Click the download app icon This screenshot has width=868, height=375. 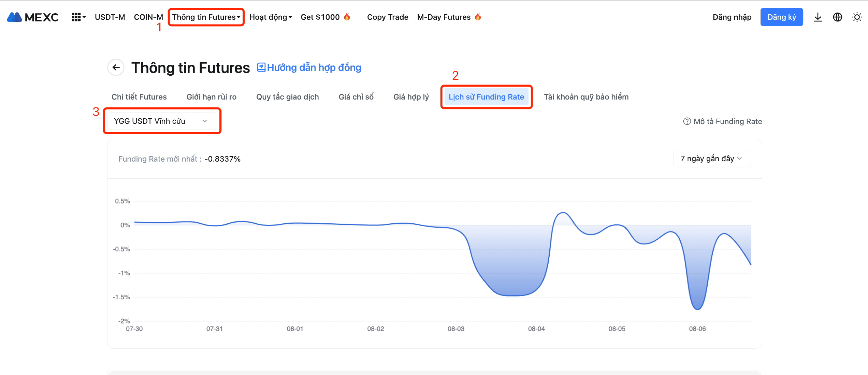(818, 17)
